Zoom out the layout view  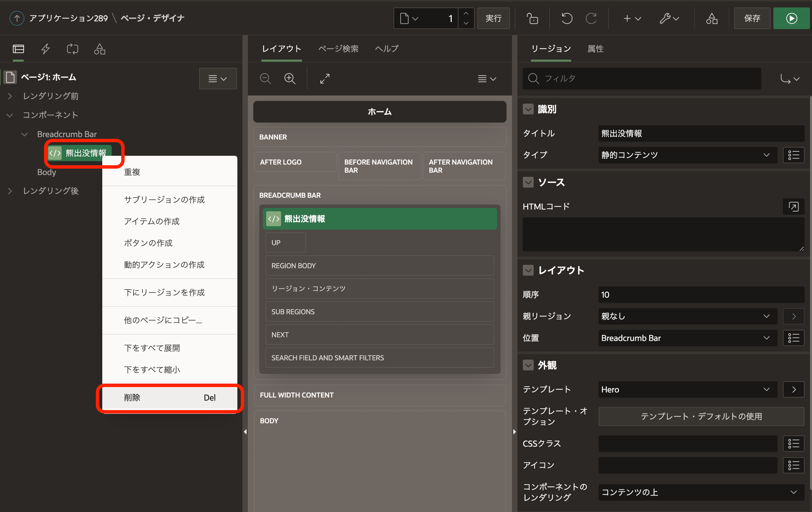[x=265, y=79]
